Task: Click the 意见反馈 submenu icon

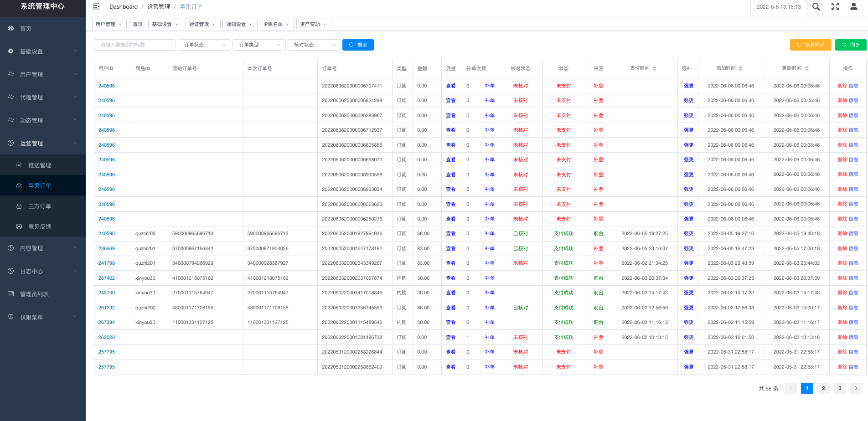Action: (x=19, y=226)
